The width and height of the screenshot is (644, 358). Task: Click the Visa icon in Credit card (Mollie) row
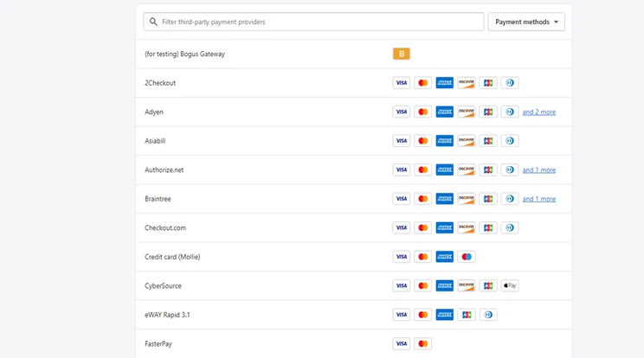tap(402, 257)
